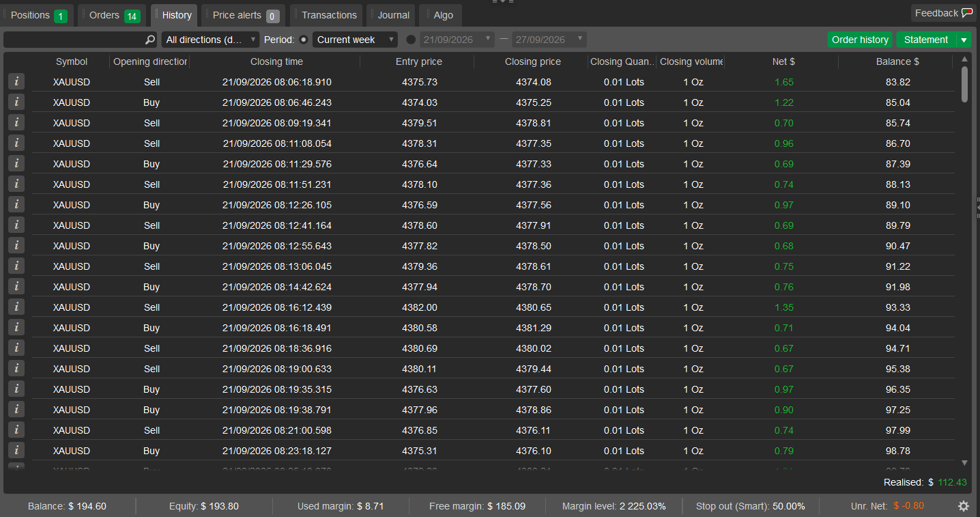The image size is (980, 517).
Task: Open the Current week period dropdown
Action: point(355,40)
